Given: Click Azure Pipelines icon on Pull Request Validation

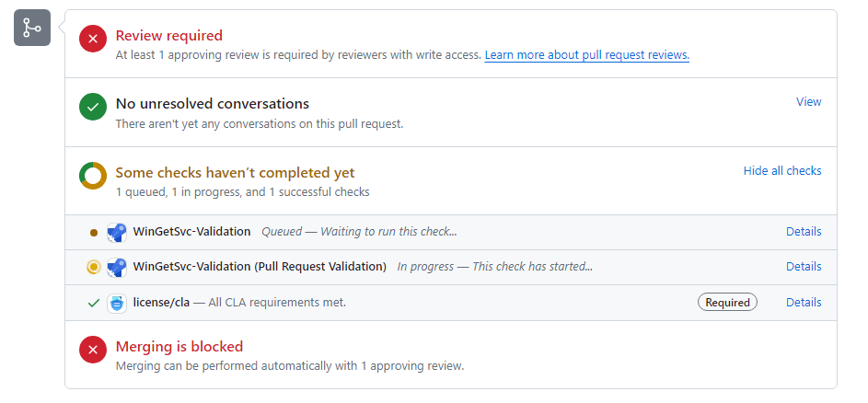Looking at the screenshot, I should [117, 268].
